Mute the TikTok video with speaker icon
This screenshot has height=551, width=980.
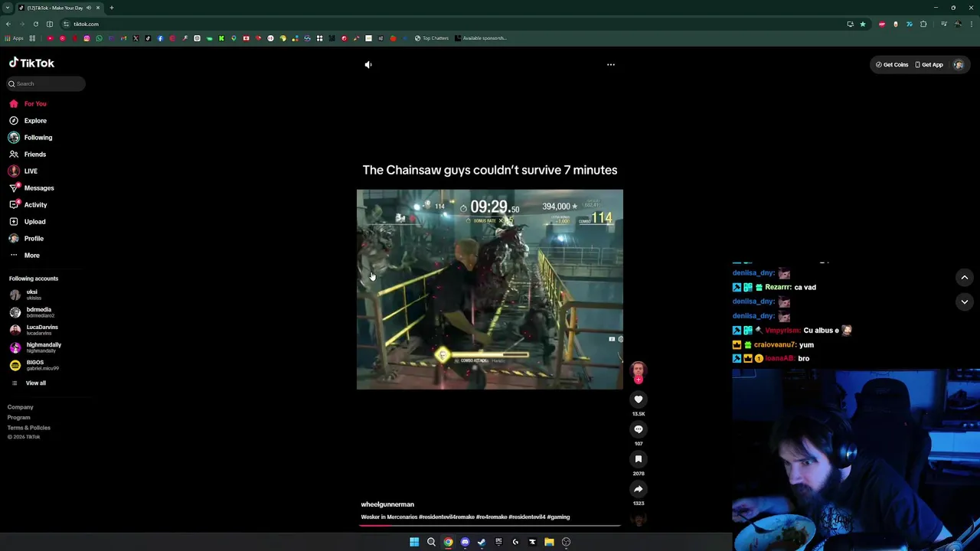coord(368,65)
